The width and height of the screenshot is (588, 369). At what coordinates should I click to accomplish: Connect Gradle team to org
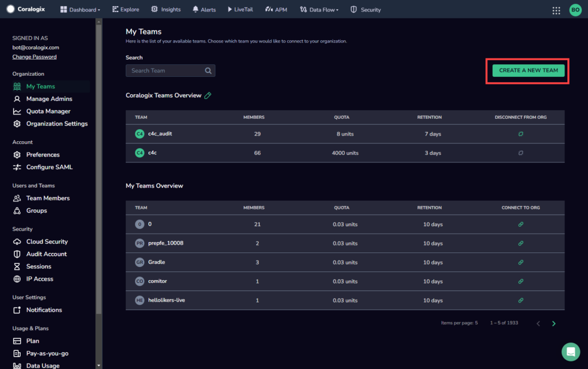520,262
